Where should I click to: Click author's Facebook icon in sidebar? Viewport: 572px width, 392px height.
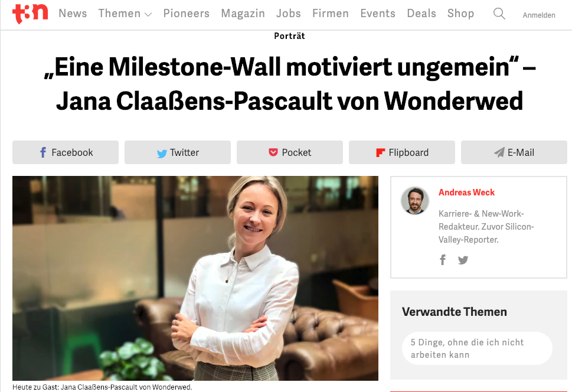tap(443, 260)
